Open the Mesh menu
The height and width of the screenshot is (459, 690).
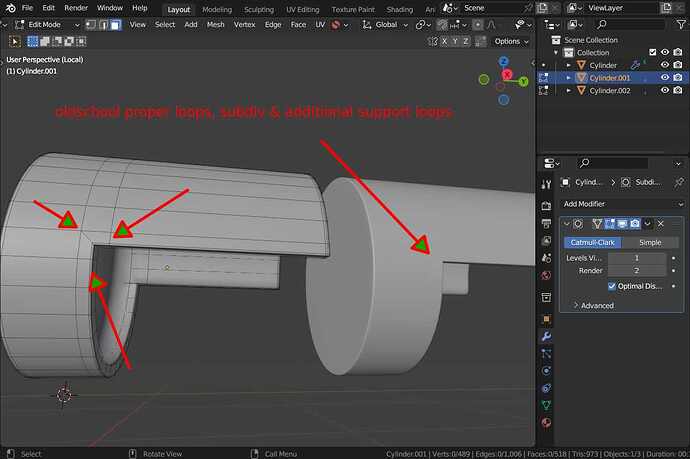click(x=215, y=25)
